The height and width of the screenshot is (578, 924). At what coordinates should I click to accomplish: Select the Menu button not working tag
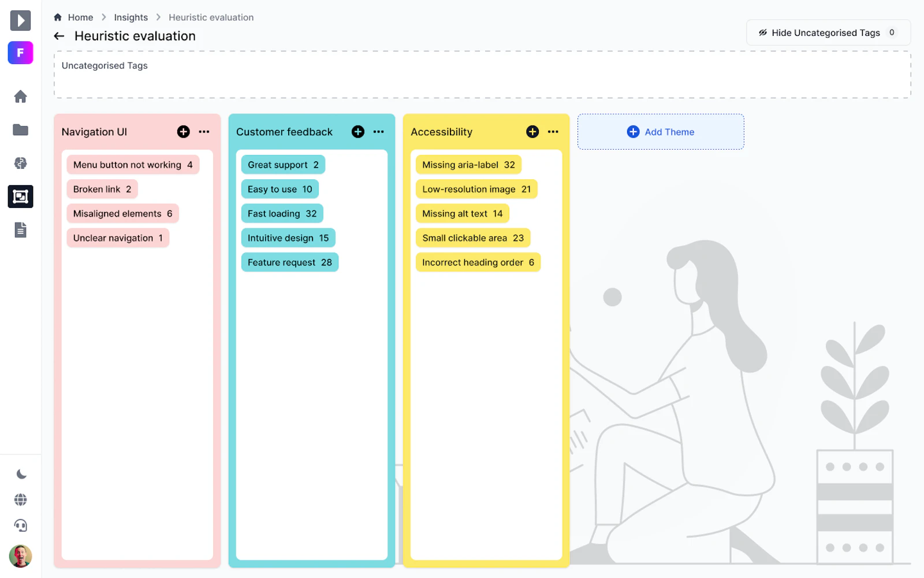[133, 165]
